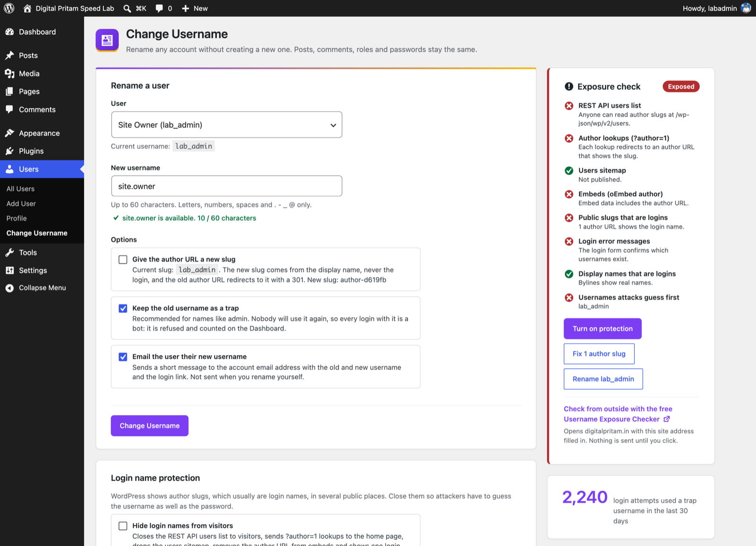This screenshot has height=546, width=756.
Task: Open Profile submenu item
Action: 17,218
